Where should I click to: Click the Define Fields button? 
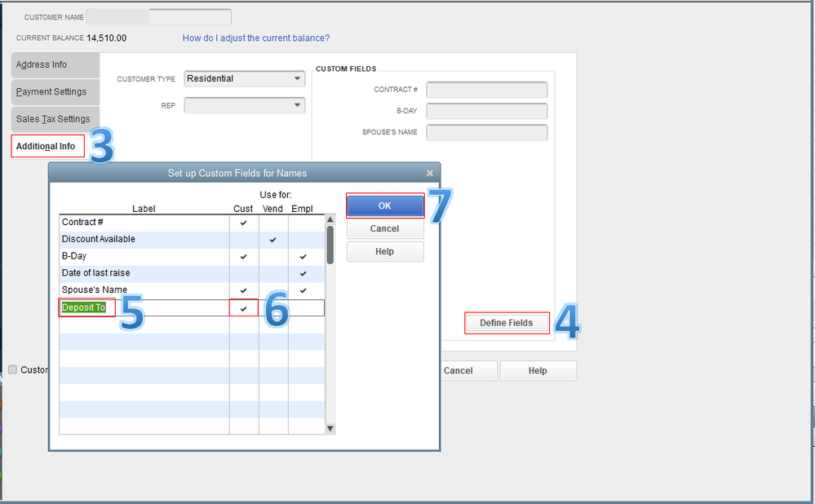[x=507, y=323]
